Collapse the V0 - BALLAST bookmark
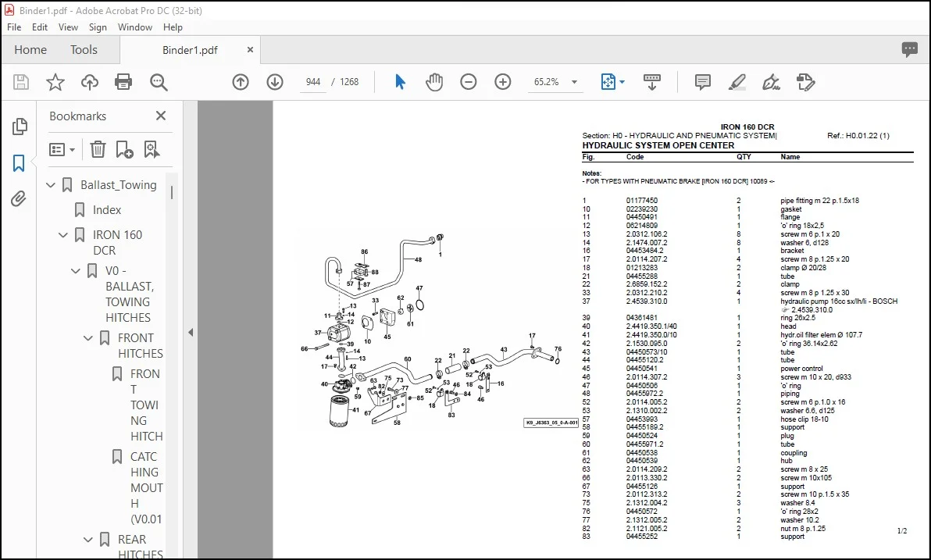Image resolution: width=931 pixels, height=560 pixels. [x=76, y=271]
